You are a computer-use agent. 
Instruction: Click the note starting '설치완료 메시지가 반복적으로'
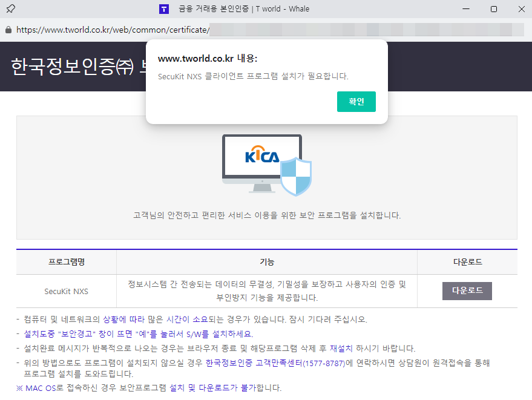[x=220, y=349]
